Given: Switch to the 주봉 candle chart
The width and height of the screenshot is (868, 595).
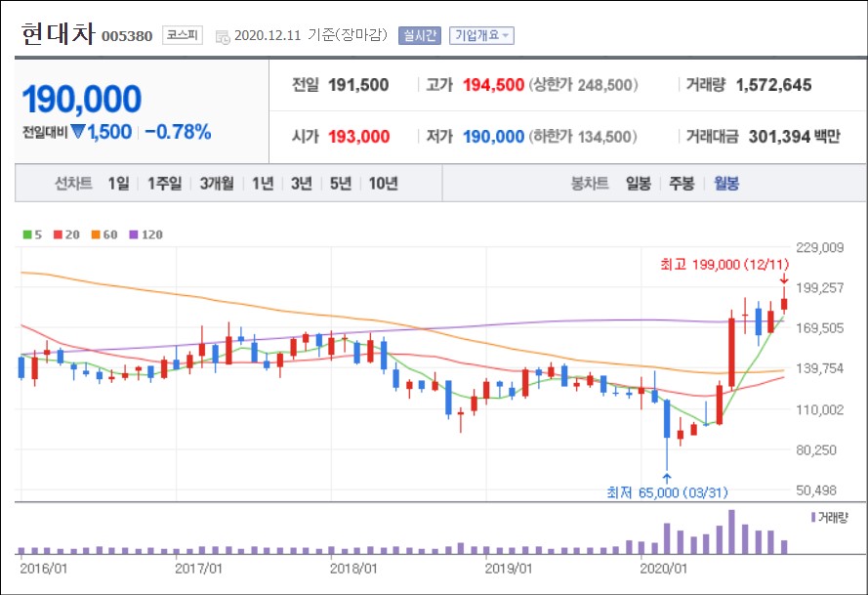Looking at the screenshot, I should coord(682,184).
